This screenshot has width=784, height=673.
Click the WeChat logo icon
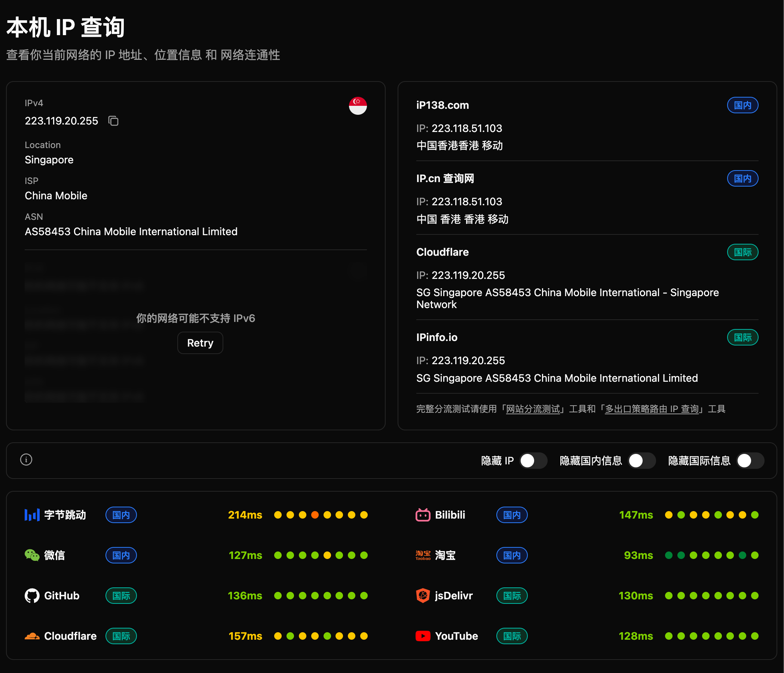tap(32, 555)
